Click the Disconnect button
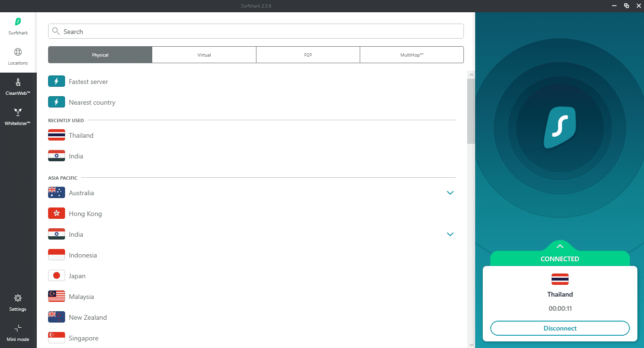644x348 pixels. click(x=560, y=328)
